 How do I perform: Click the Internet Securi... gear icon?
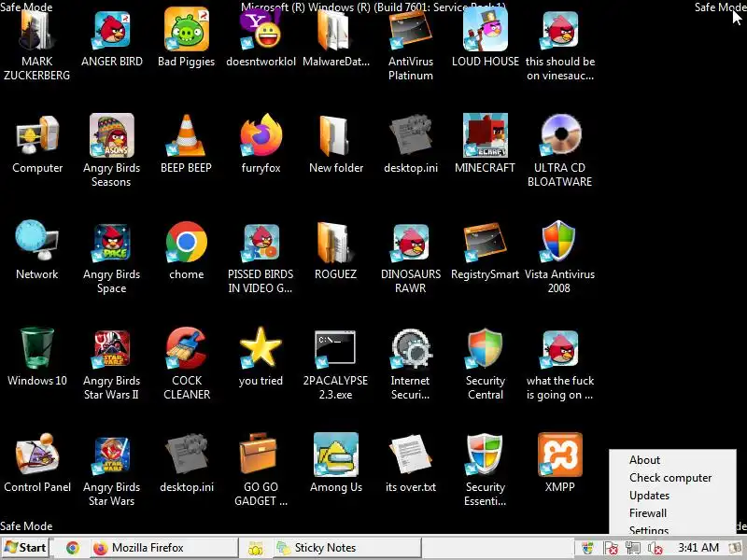(410, 349)
